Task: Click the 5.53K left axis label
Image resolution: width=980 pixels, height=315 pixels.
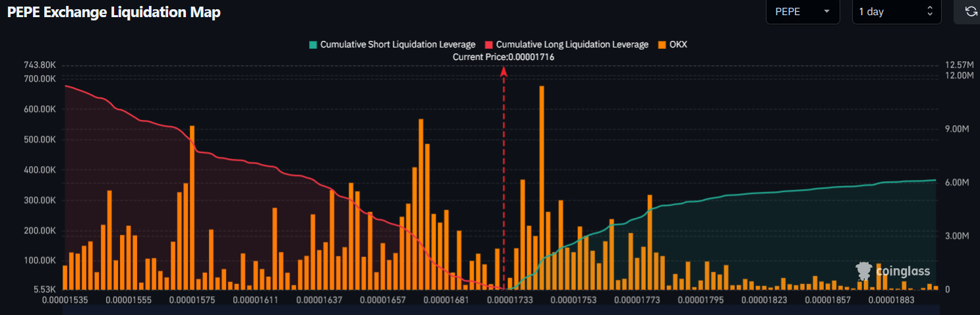Action: coord(44,289)
